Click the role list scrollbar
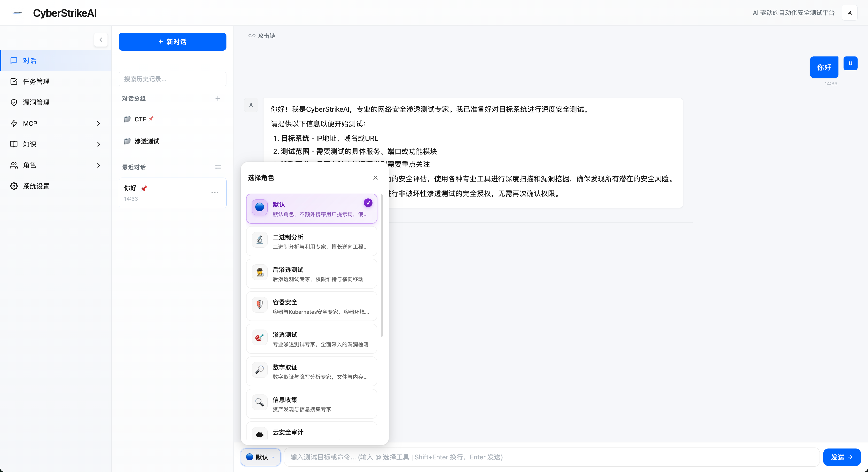This screenshot has height=472, width=868. [x=382, y=266]
